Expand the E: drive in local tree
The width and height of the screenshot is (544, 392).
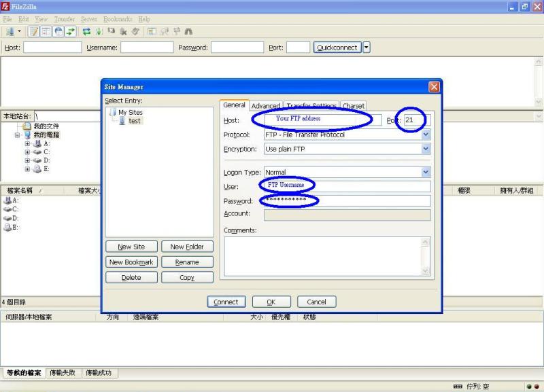[x=27, y=169]
